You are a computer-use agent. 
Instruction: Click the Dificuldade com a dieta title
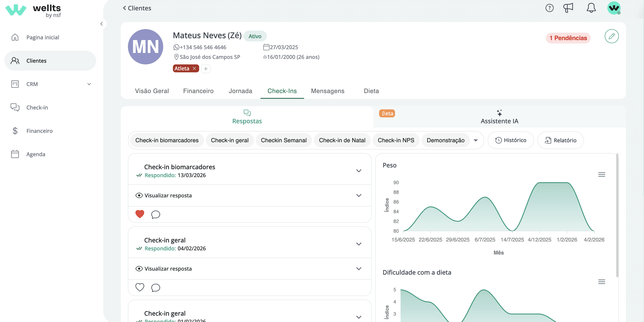pos(417,273)
